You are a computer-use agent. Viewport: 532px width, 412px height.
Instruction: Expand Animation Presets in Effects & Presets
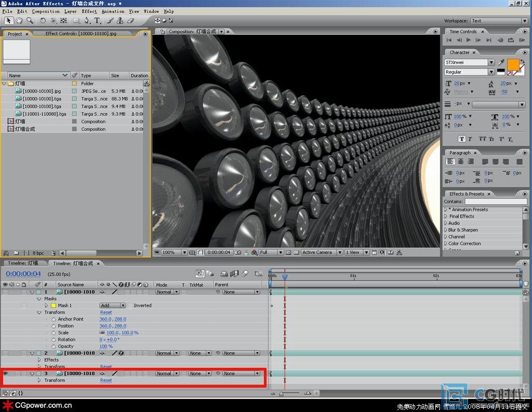[x=446, y=209]
